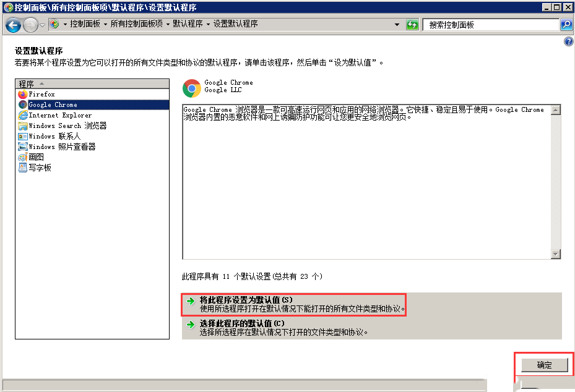575x392 pixels.
Task: Click the Windows Search 浏览器 icon
Action: pyautogui.click(x=23, y=126)
